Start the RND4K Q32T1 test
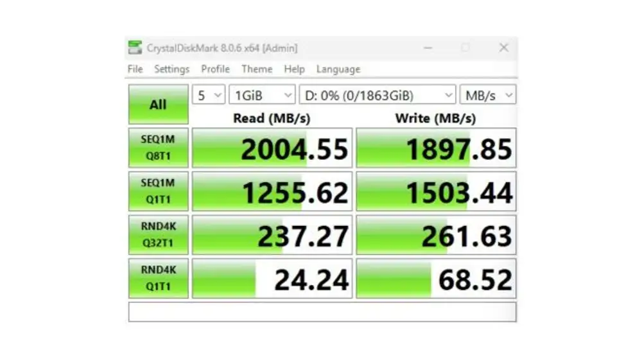642x364 pixels. (159, 235)
